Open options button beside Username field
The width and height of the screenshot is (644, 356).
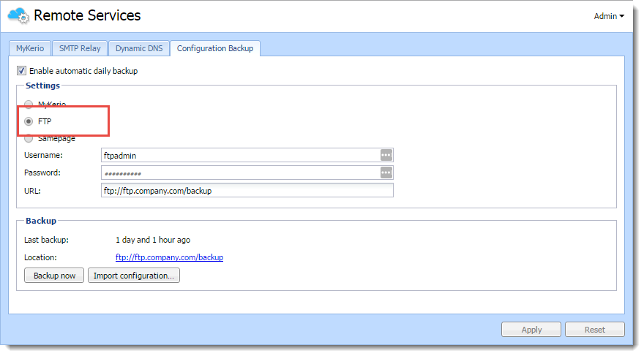(x=386, y=155)
